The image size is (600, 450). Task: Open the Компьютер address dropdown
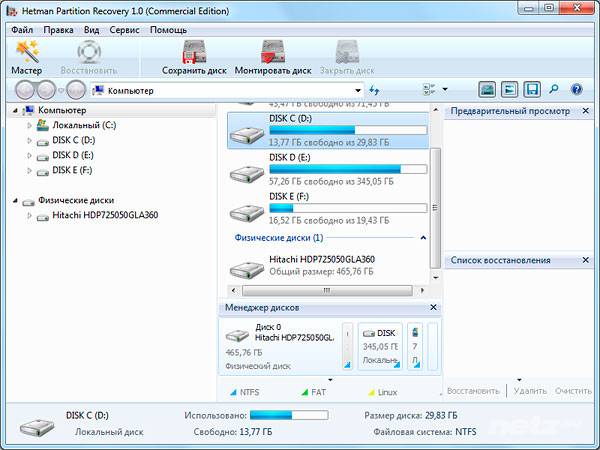pos(358,91)
